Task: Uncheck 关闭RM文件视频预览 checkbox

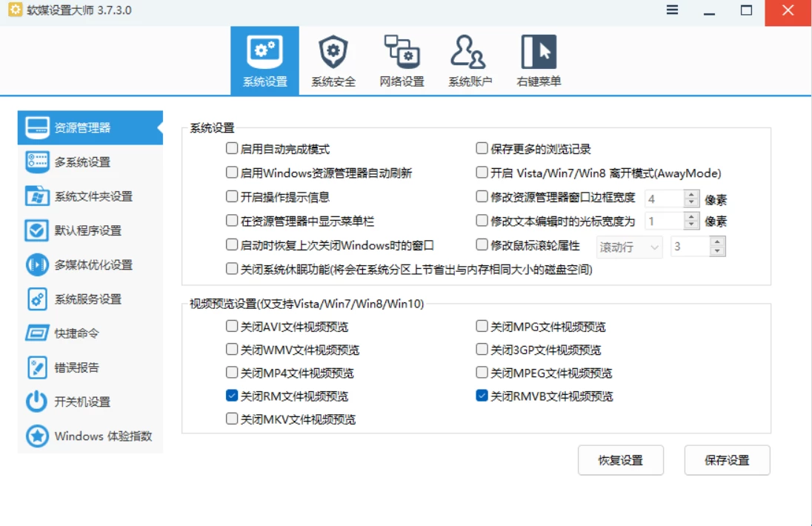Action: coord(231,396)
